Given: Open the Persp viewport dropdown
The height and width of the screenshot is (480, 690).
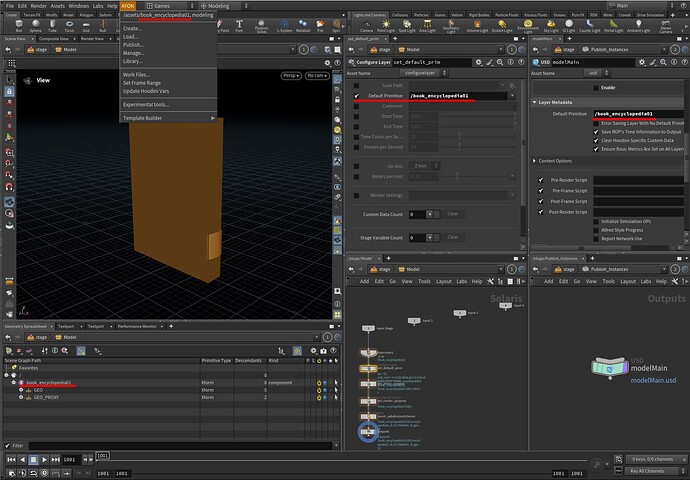Looking at the screenshot, I should point(291,76).
